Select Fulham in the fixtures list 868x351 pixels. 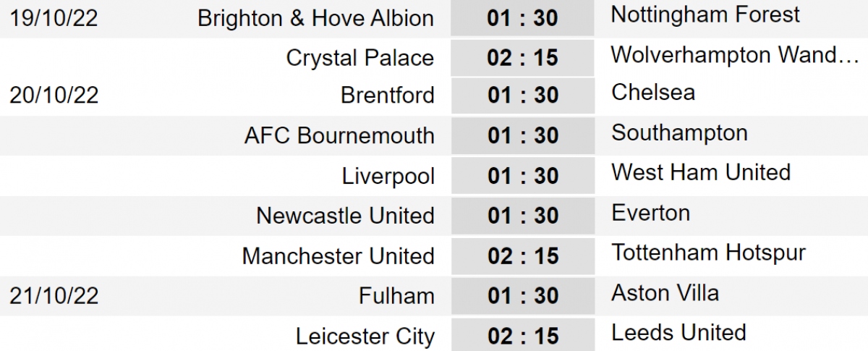(396, 296)
